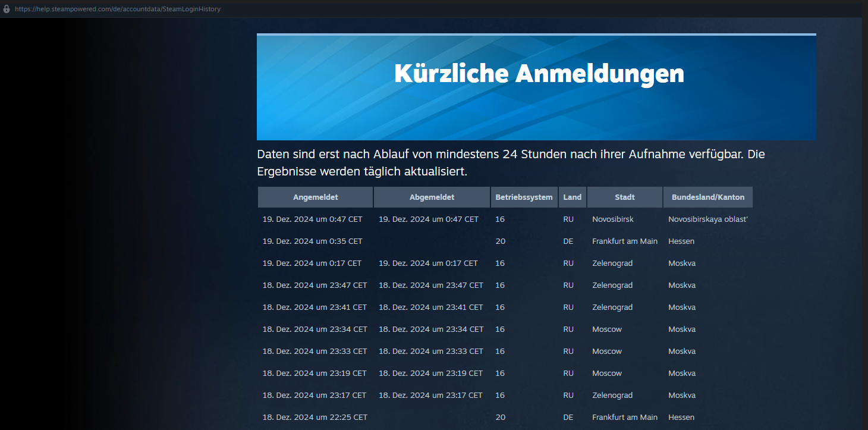The width and height of the screenshot is (868, 430).
Task: Click Moskva in the 23:41 row
Action: (x=682, y=307)
